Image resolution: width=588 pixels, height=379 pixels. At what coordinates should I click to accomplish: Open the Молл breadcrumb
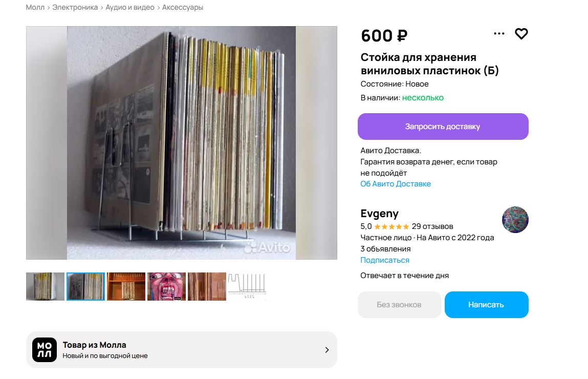(x=35, y=8)
